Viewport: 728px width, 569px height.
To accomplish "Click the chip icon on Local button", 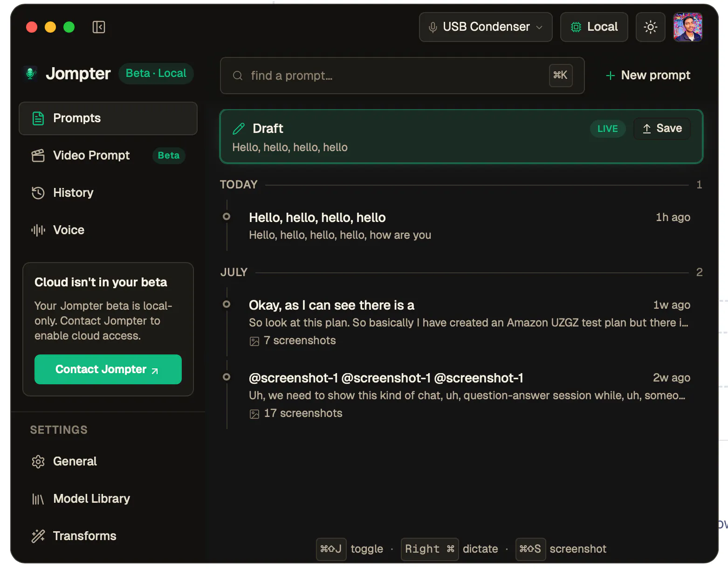I will [x=576, y=27].
